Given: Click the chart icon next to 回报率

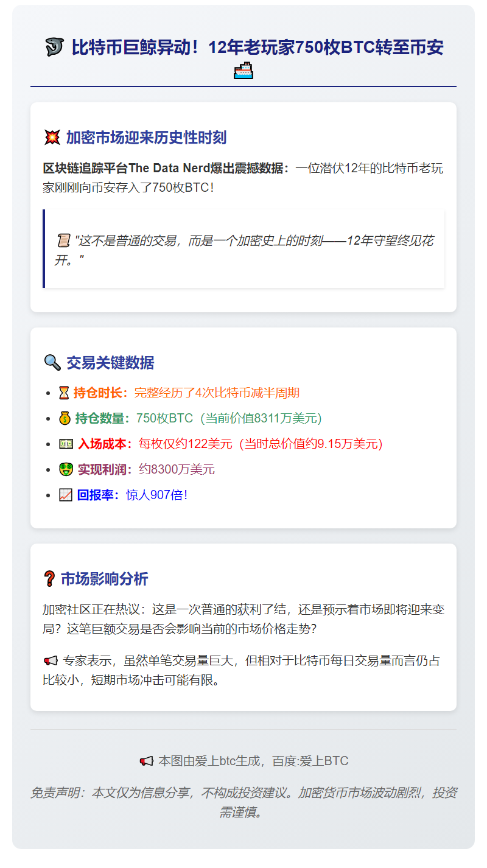Looking at the screenshot, I should click(66, 495).
